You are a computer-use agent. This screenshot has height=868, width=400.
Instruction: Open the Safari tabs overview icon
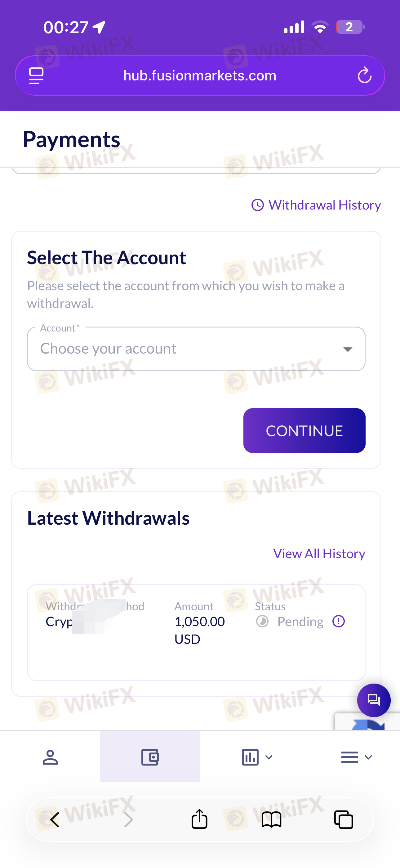[x=344, y=820]
